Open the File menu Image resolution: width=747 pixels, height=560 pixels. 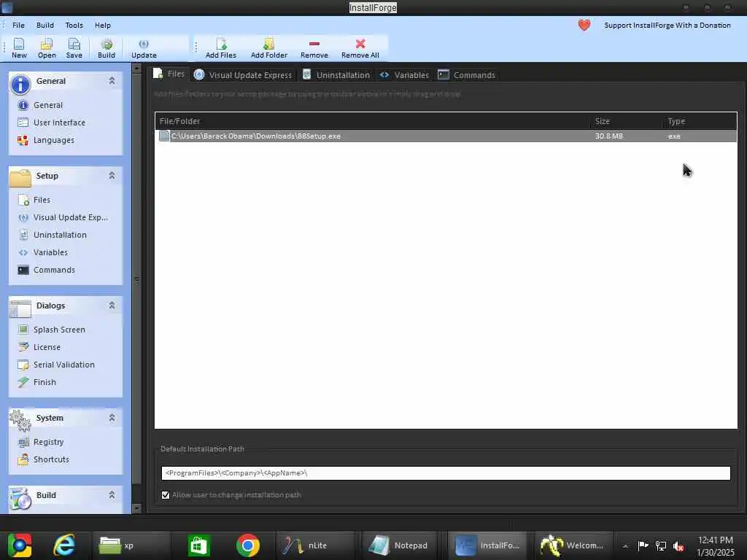(18, 26)
